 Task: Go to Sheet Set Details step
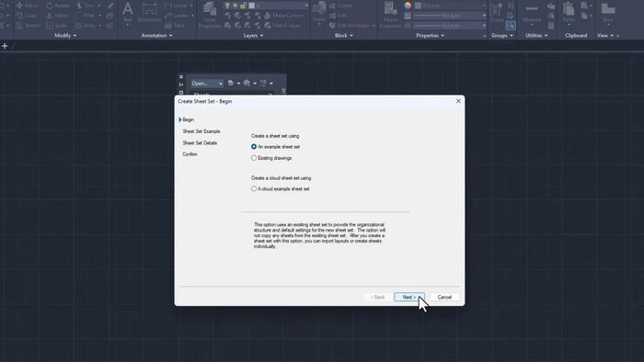click(x=200, y=143)
